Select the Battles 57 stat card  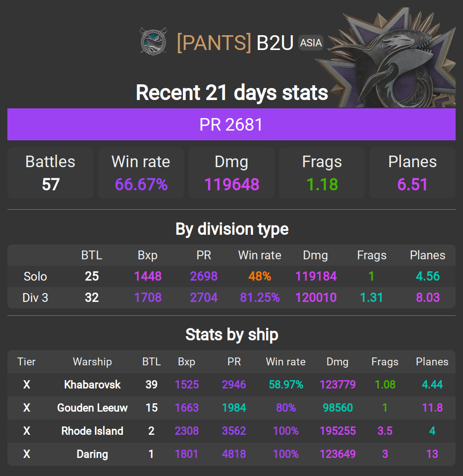(50, 173)
